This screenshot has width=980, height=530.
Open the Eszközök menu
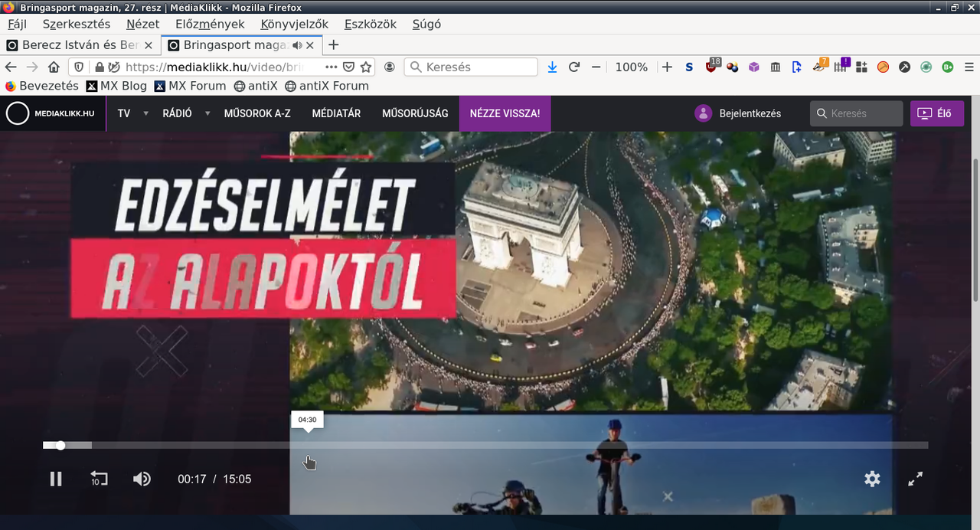(x=371, y=24)
